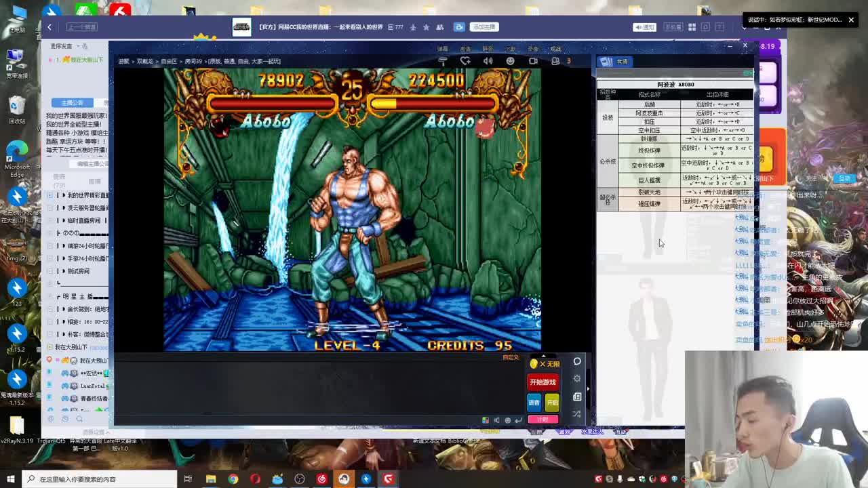This screenshot has width=868, height=488.
Task: Start the game with the red 开始游戏 button
Action: 542,382
